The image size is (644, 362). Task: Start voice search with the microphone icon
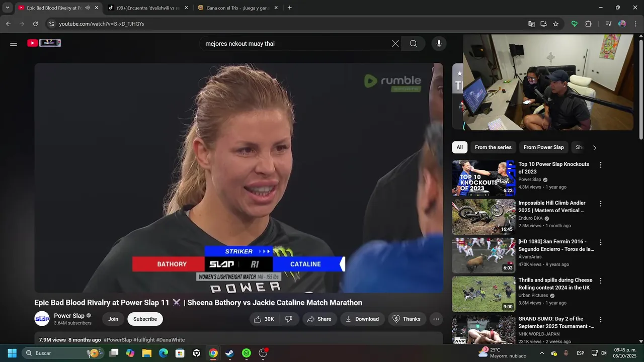click(x=439, y=44)
